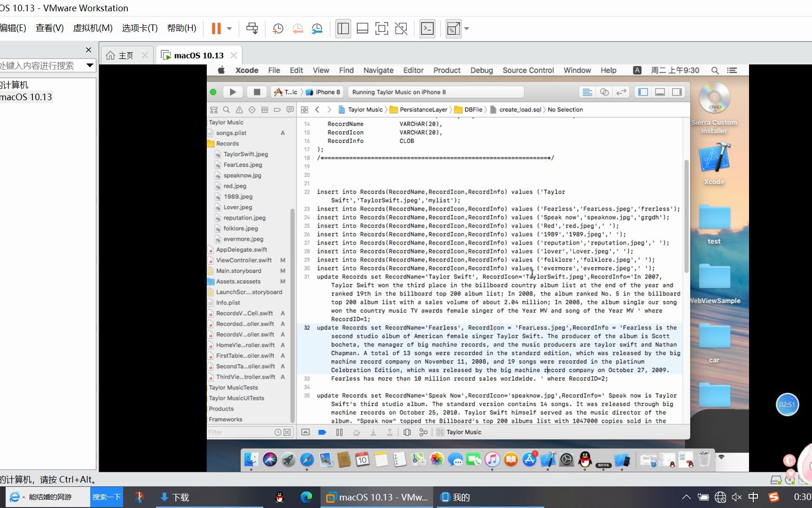
Task: Open VMware 虚拟机(M) menu
Action: [x=93, y=28]
